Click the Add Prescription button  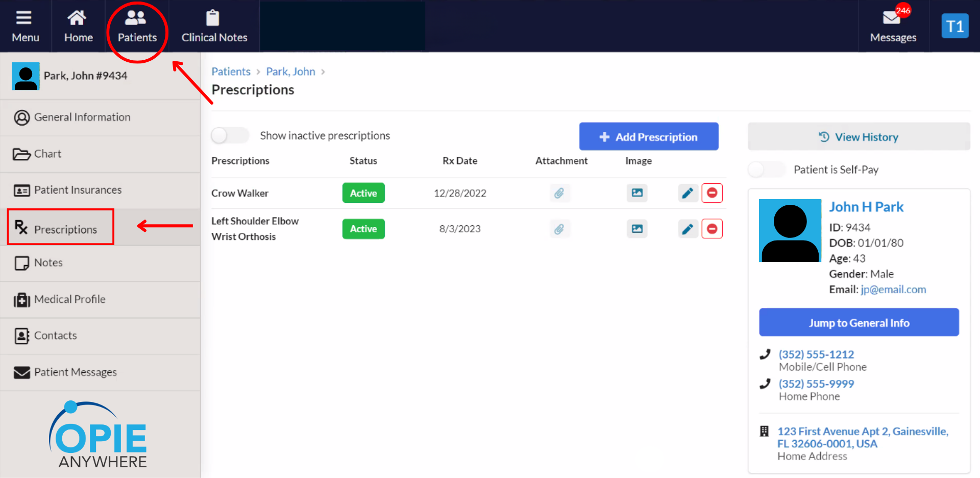648,136
